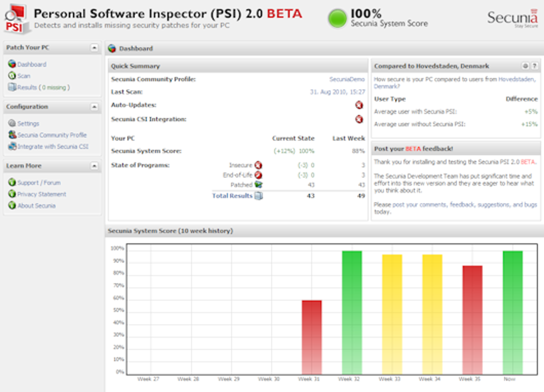Click the Post your BETA feedback header
The image size is (544, 392).
[456, 149]
